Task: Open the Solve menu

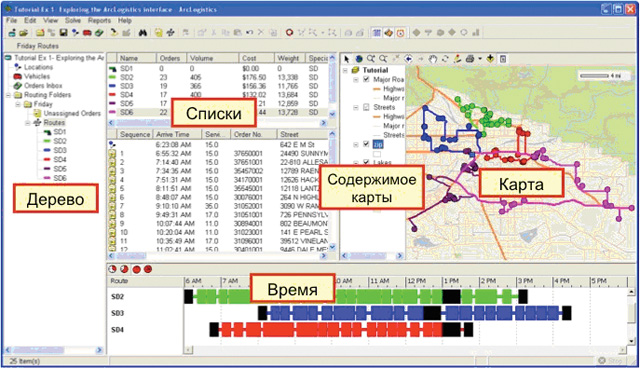Action: coord(73,20)
